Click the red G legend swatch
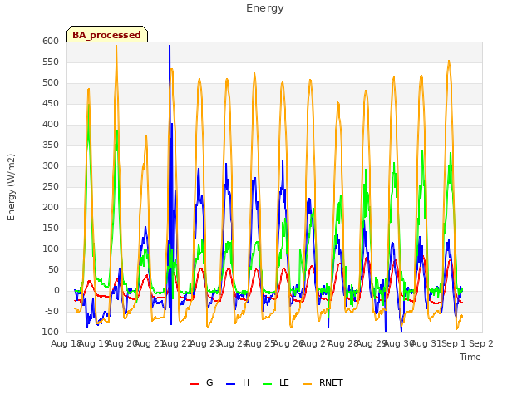 [x=194, y=384]
